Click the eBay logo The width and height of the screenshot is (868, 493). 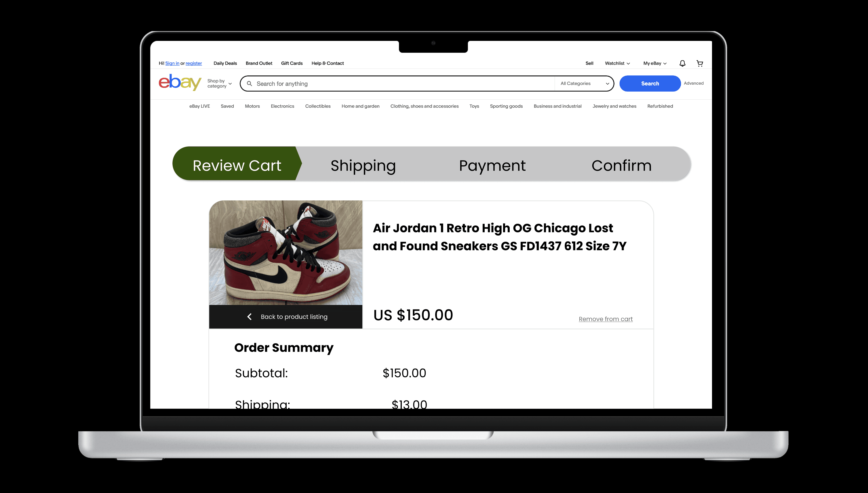[180, 82]
